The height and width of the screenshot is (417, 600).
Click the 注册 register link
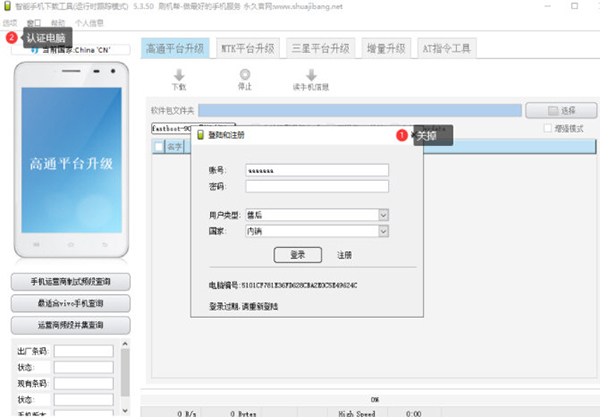(x=344, y=255)
